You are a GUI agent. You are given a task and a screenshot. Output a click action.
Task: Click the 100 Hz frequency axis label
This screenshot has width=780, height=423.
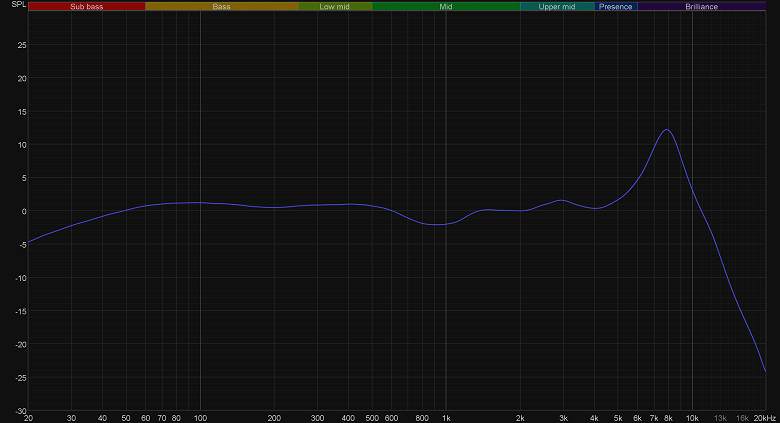tap(200, 419)
